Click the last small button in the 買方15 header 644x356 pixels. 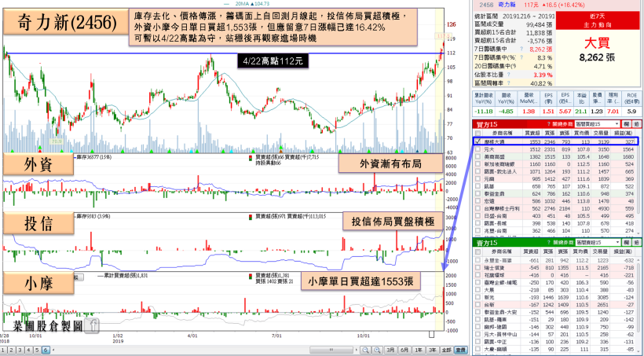click(x=635, y=124)
